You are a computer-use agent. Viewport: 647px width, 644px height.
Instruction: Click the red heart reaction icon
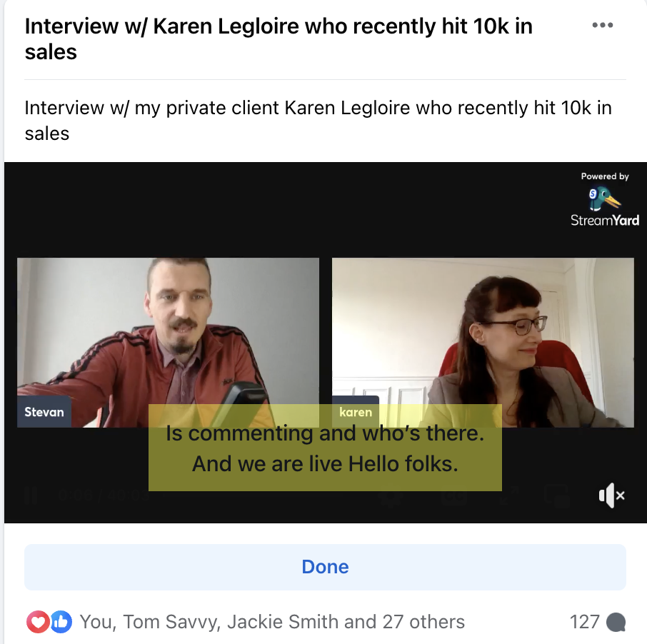(39, 621)
